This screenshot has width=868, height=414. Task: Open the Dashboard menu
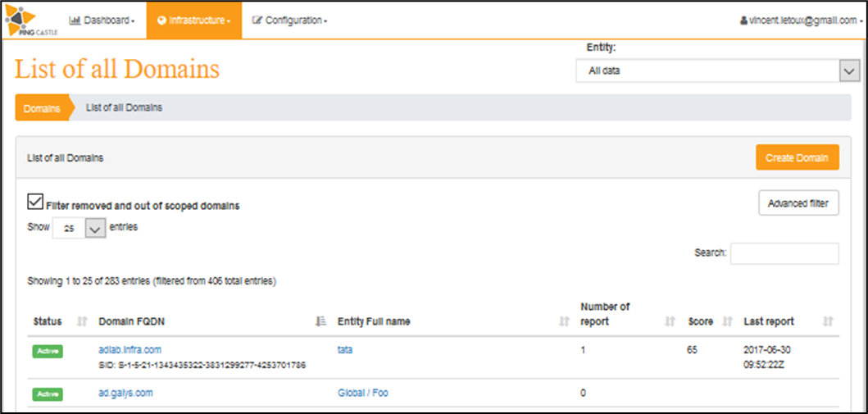(102, 20)
